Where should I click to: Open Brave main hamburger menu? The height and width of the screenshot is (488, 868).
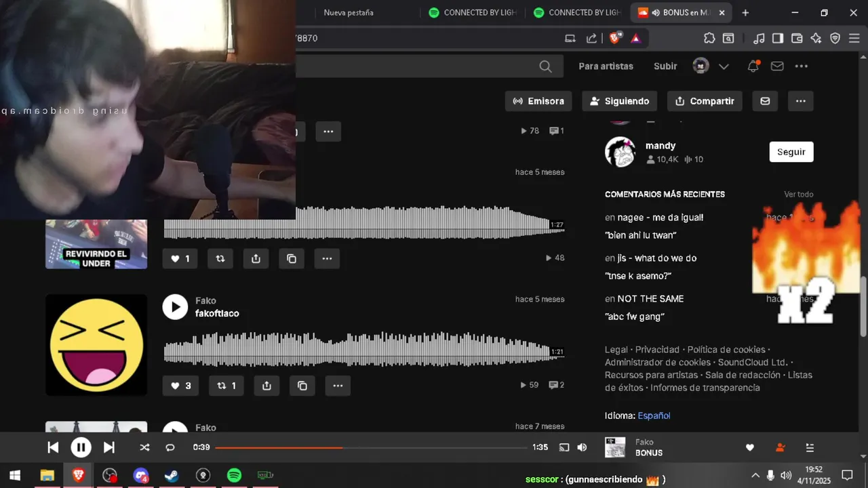tap(854, 38)
